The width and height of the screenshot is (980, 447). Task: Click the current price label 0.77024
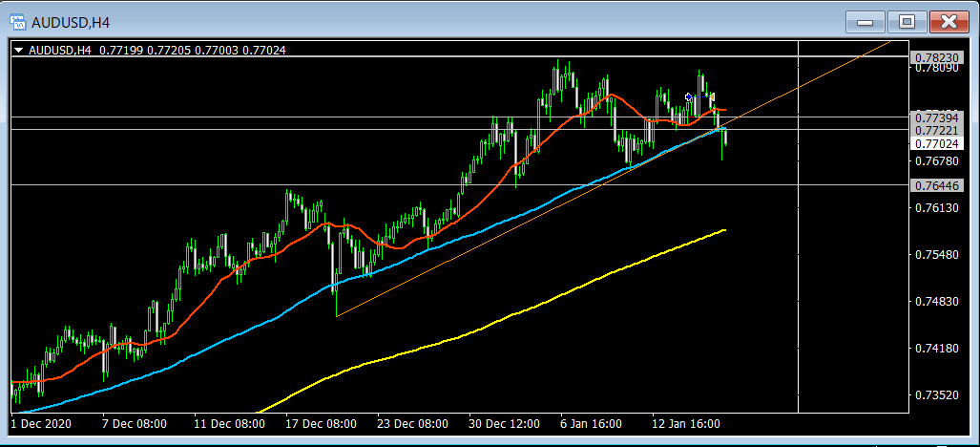coord(937,144)
